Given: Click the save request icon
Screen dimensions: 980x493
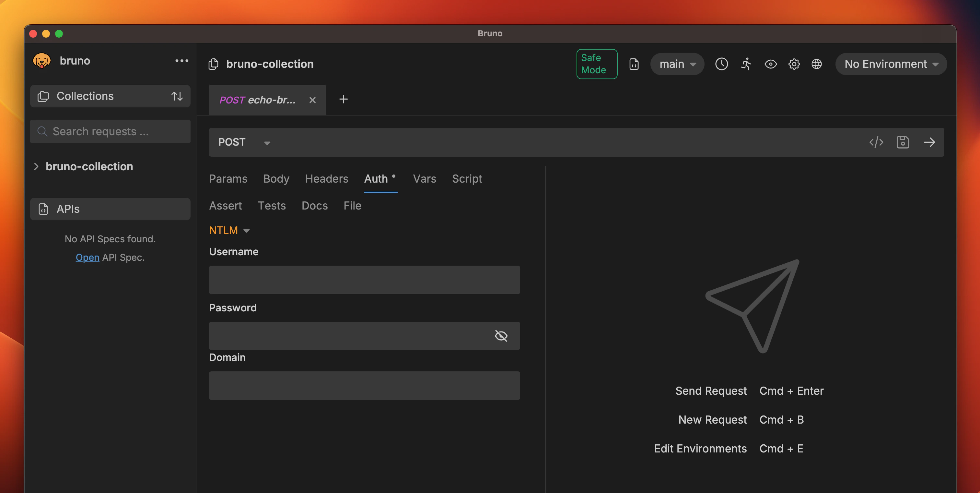Looking at the screenshot, I should (x=903, y=142).
